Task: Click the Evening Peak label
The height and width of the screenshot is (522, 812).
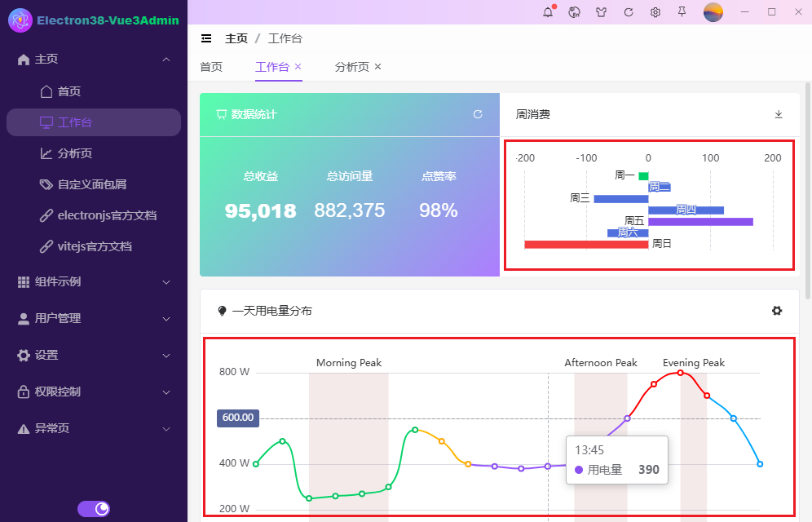Action: [694, 363]
